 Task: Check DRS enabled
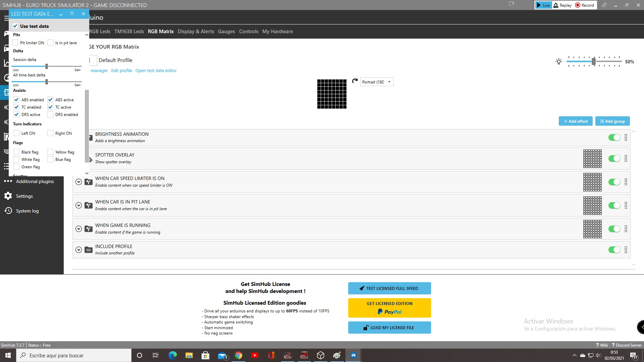point(50,114)
